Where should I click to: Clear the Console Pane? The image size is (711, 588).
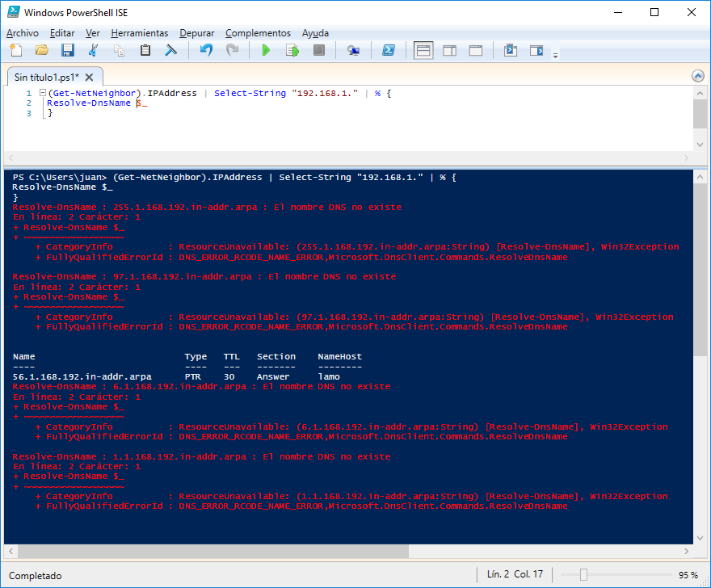point(170,49)
